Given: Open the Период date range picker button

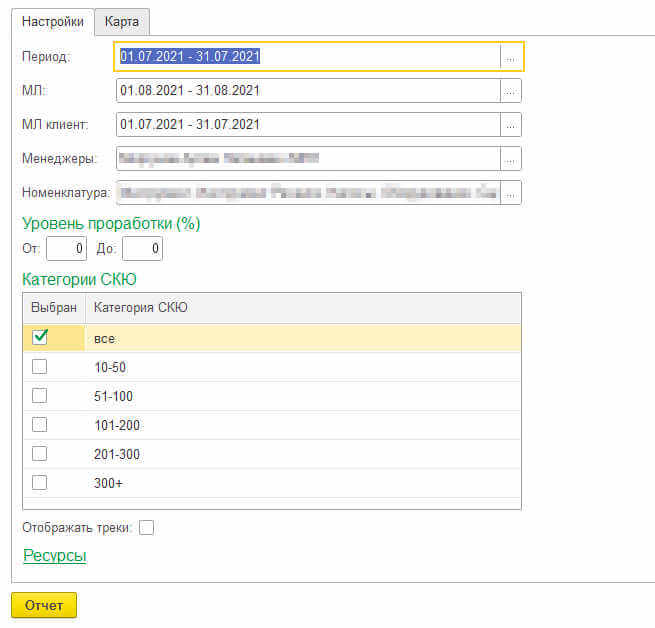Looking at the screenshot, I should (510, 57).
